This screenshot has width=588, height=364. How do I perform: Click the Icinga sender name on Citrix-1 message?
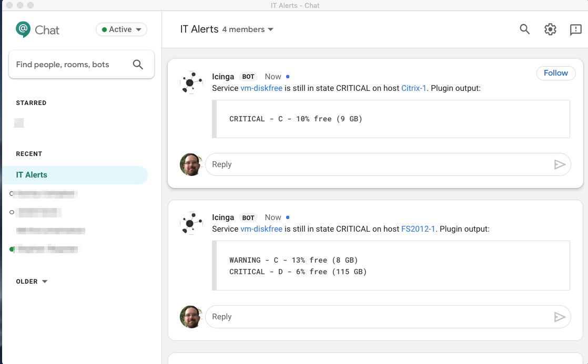[x=223, y=76]
